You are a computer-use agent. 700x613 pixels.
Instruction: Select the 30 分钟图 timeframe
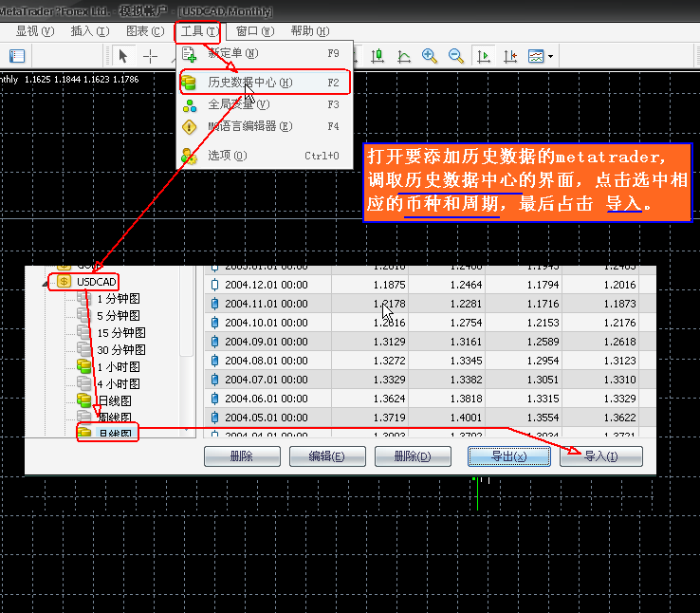coord(121,349)
